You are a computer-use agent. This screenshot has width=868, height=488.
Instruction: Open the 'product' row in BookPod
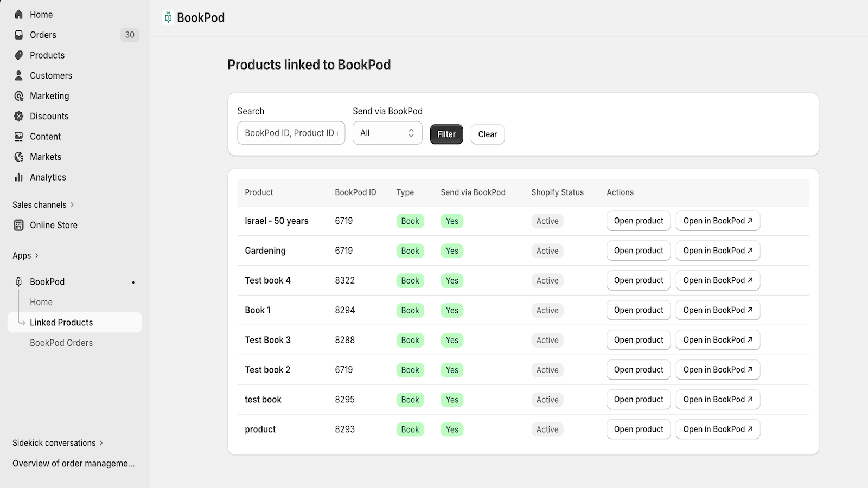point(718,429)
